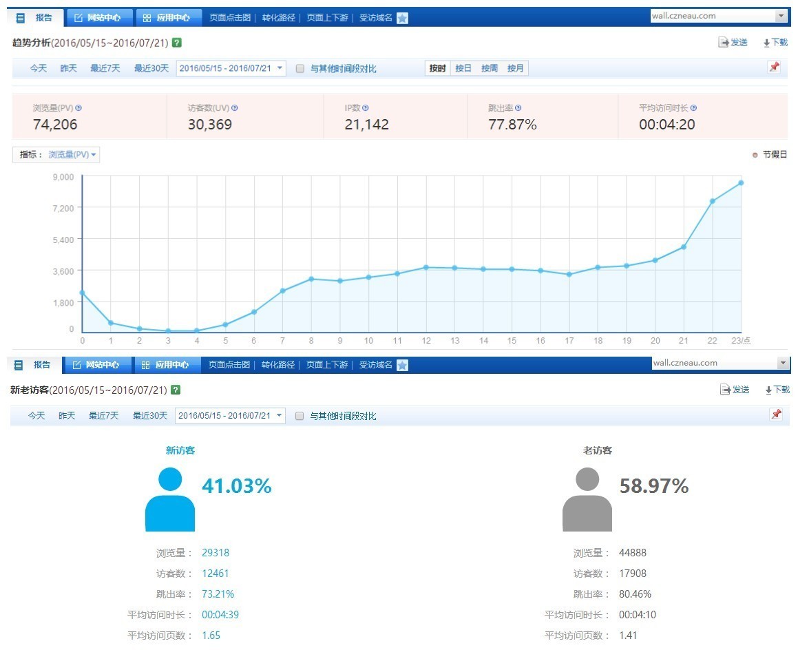Viewport: 798px width, 672px height.
Task: Click the pin icon in the 新老访客 panel
Action: coord(776,414)
